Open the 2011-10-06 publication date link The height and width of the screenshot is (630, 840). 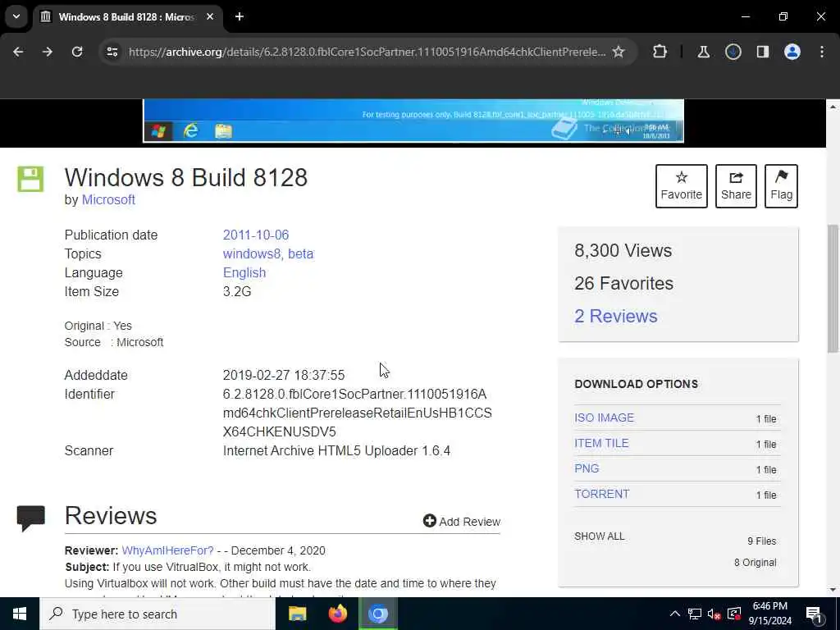click(x=256, y=235)
